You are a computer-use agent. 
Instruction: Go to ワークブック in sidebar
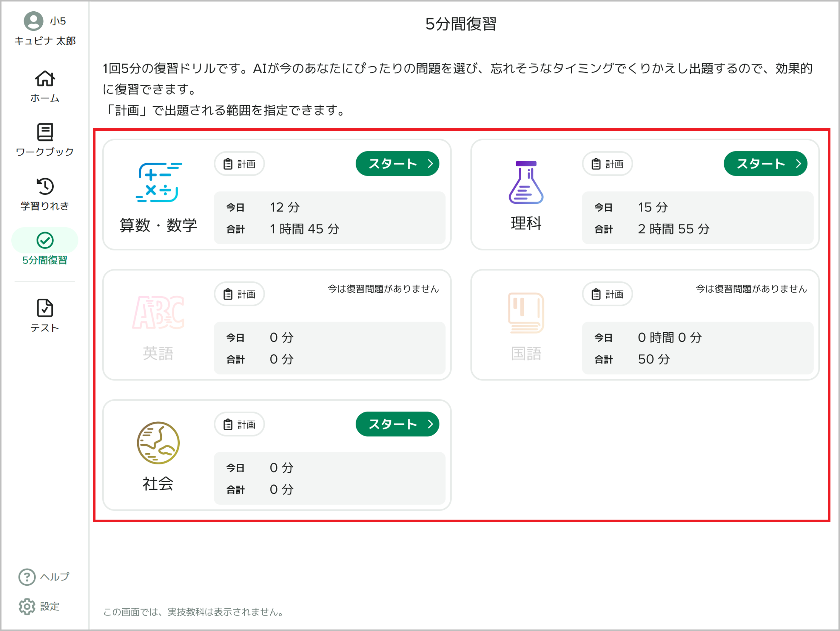pos(45,152)
